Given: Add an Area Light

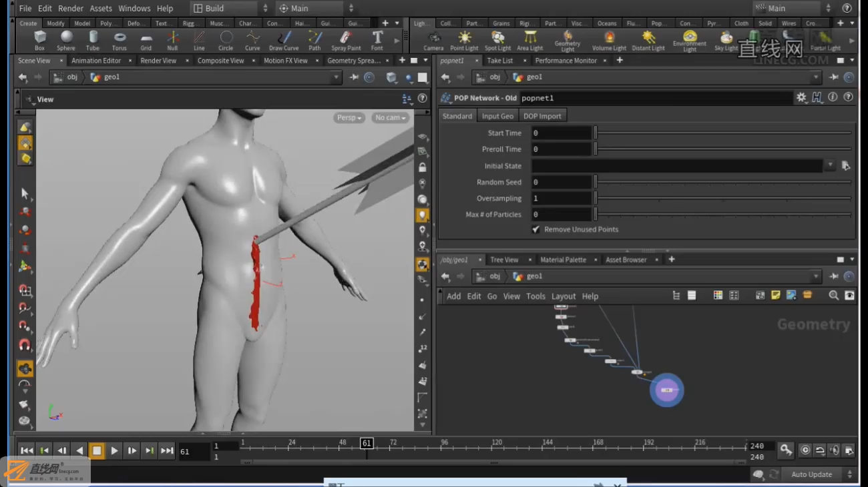Looking at the screenshot, I should point(530,41).
